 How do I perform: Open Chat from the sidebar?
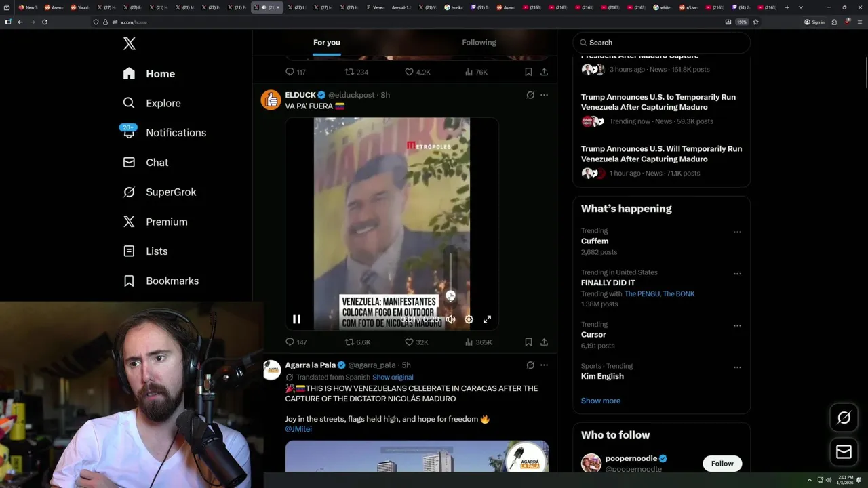146,163
